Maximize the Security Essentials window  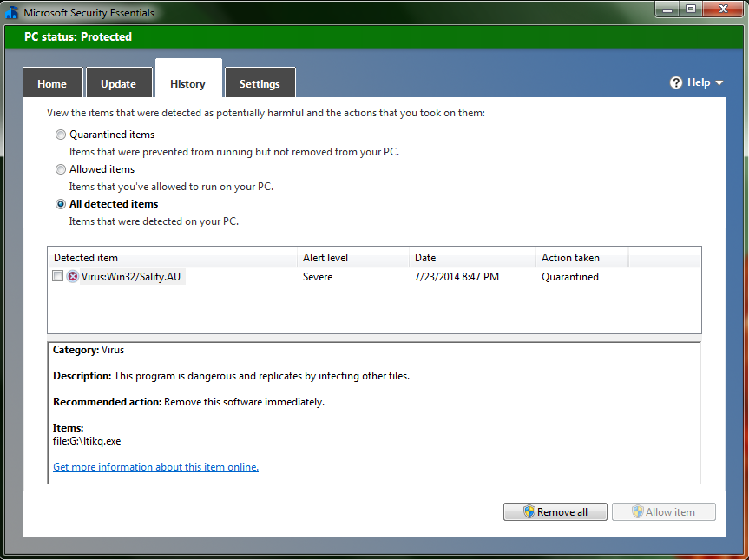691,9
